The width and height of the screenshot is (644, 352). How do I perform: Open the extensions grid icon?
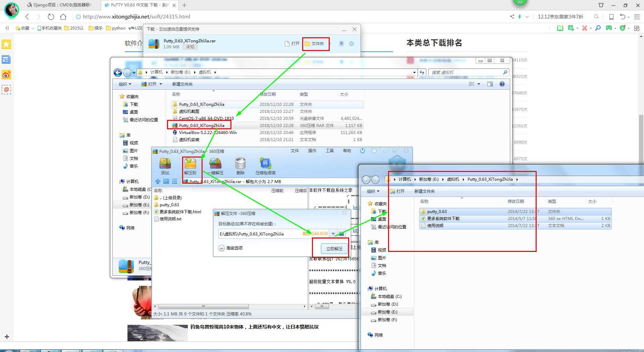[637, 28]
